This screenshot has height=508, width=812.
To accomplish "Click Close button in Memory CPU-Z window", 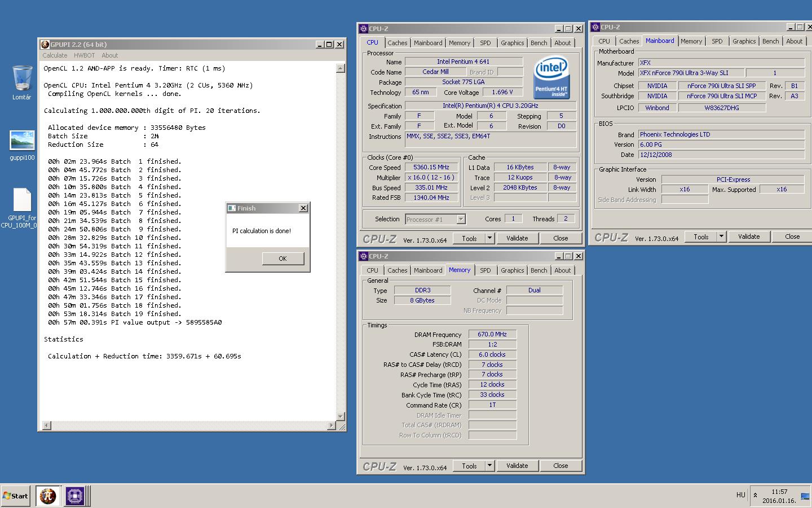I will 561,466.
